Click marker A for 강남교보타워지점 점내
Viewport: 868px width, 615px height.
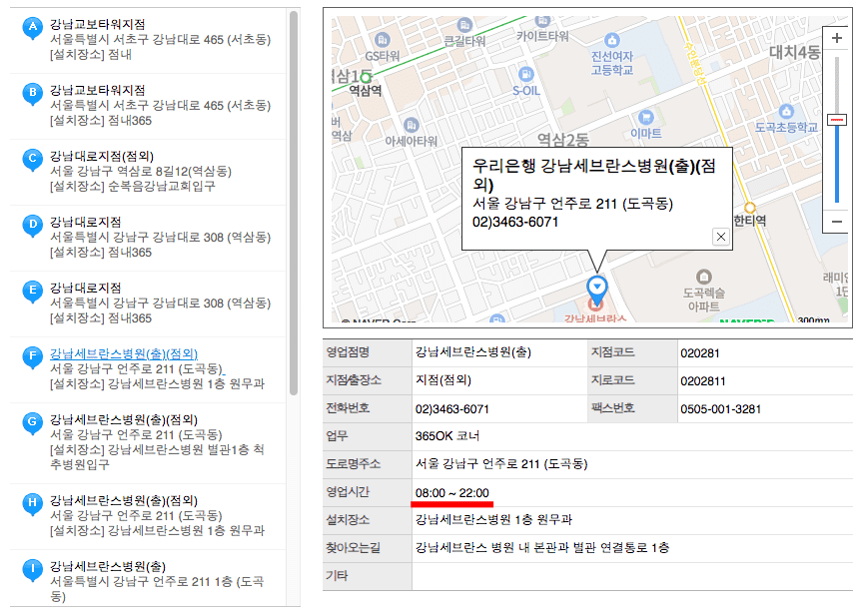[x=32, y=27]
